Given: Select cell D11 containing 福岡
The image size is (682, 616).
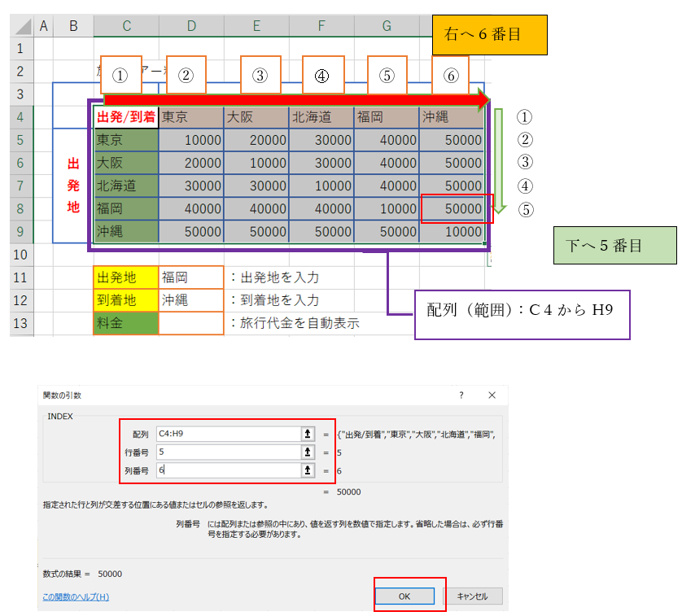Looking at the screenshot, I should click(x=191, y=277).
